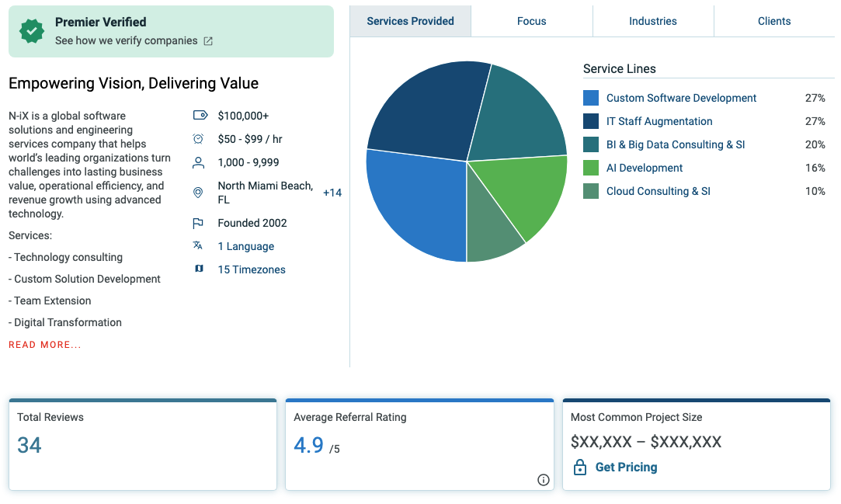Click the Digital Transformation service item
The width and height of the screenshot is (841, 504).
[65, 323]
